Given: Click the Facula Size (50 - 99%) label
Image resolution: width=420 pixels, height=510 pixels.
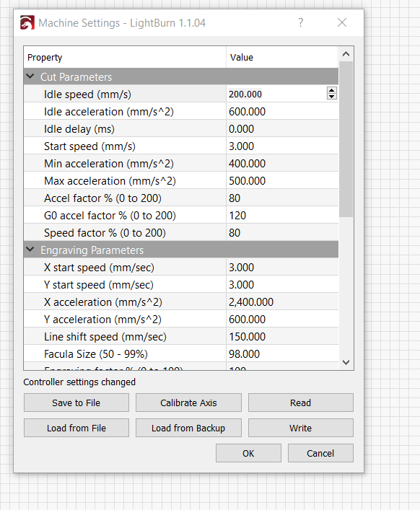Looking at the screenshot, I should [96, 354].
